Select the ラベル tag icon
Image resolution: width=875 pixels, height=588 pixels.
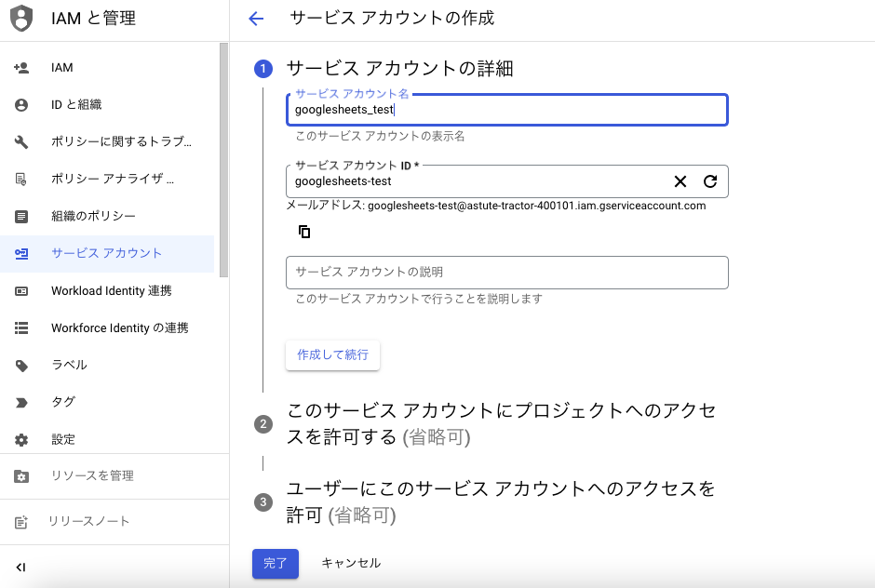click(x=20, y=365)
